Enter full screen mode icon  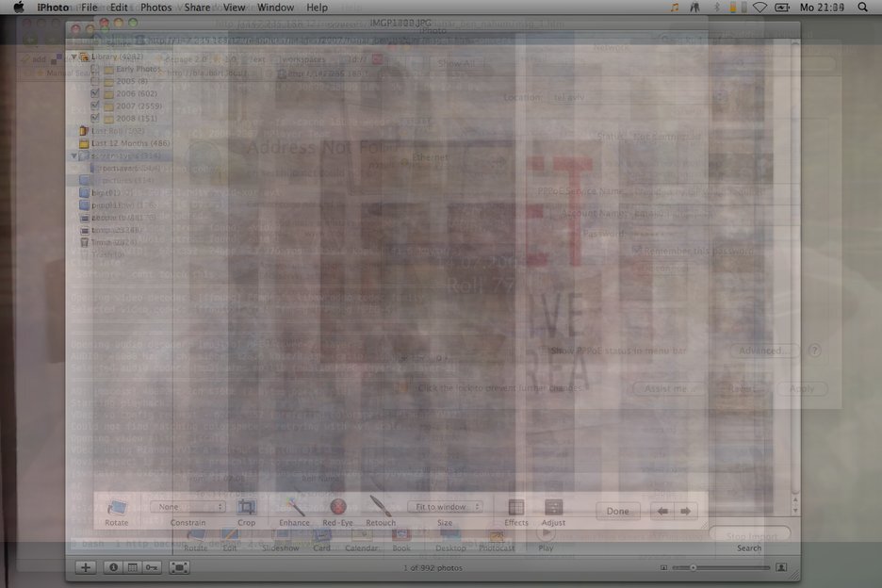(x=179, y=567)
